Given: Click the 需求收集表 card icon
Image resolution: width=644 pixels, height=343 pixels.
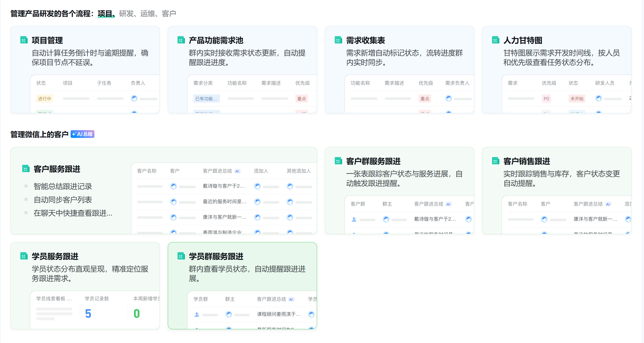Looking at the screenshot, I should [x=338, y=40].
